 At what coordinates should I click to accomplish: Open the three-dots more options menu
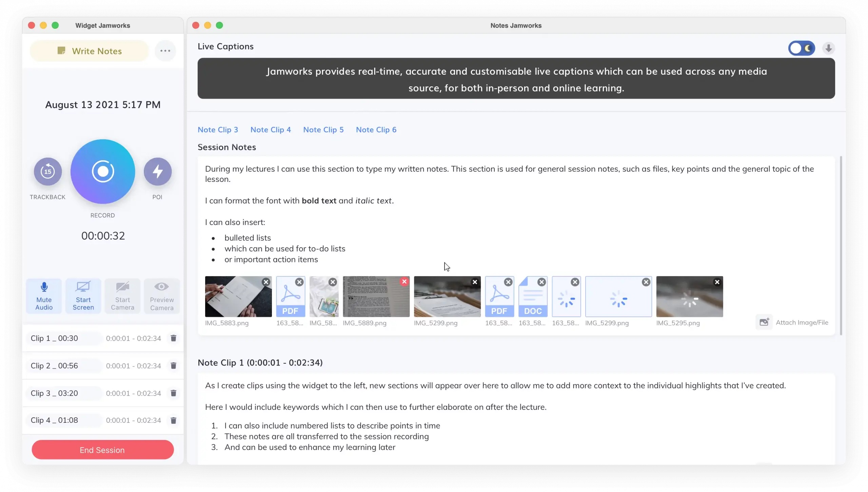[165, 51]
